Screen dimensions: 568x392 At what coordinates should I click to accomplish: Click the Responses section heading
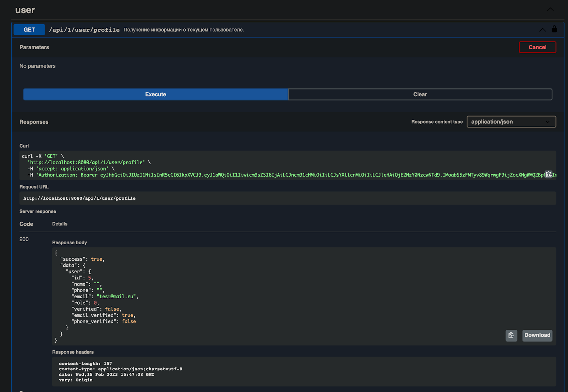pyautogui.click(x=34, y=122)
